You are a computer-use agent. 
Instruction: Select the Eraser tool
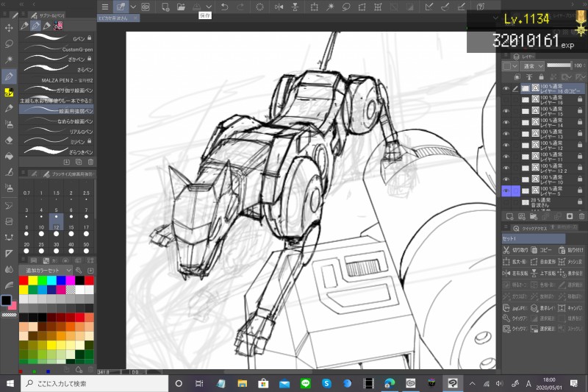pos(10,139)
